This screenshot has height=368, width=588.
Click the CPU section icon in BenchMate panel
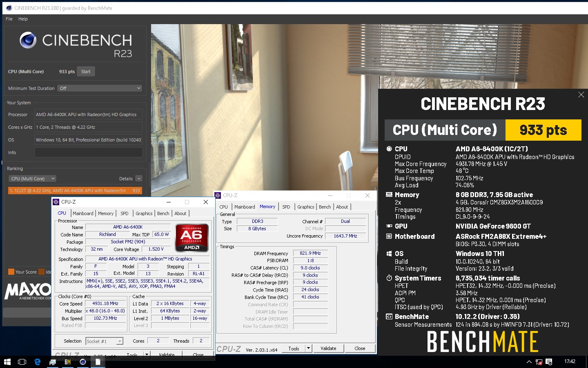(389, 149)
